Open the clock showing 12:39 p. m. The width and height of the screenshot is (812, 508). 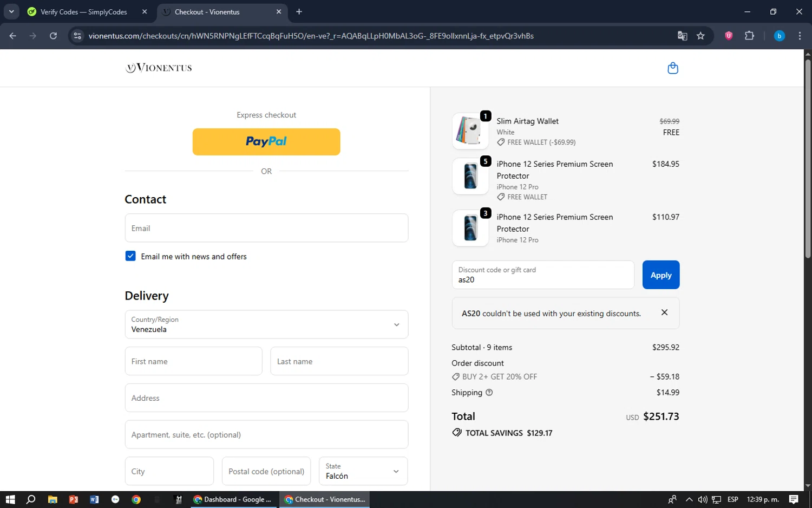coord(763,499)
